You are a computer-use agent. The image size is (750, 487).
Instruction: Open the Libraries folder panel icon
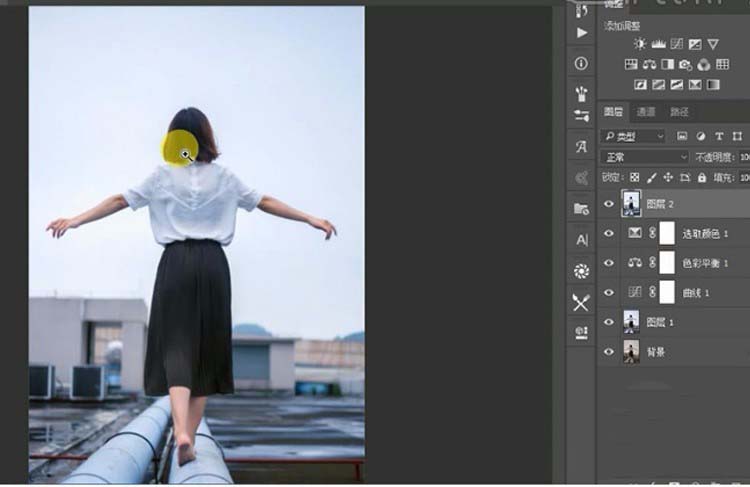click(x=582, y=209)
